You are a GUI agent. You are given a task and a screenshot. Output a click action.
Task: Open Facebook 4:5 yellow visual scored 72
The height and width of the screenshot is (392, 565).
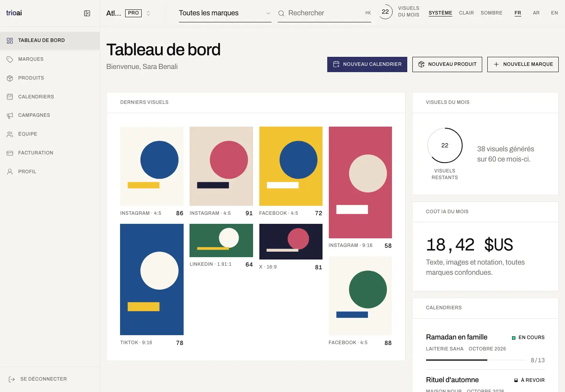click(291, 166)
